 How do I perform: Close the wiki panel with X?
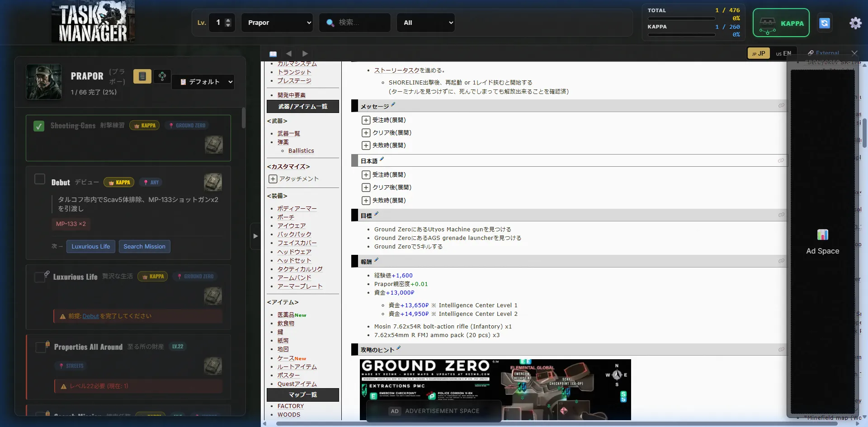[x=854, y=53]
